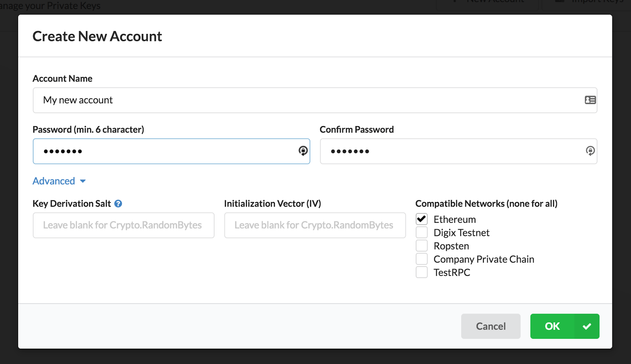Tick the Ropsten network checkbox
631x364 pixels.
(x=422, y=246)
